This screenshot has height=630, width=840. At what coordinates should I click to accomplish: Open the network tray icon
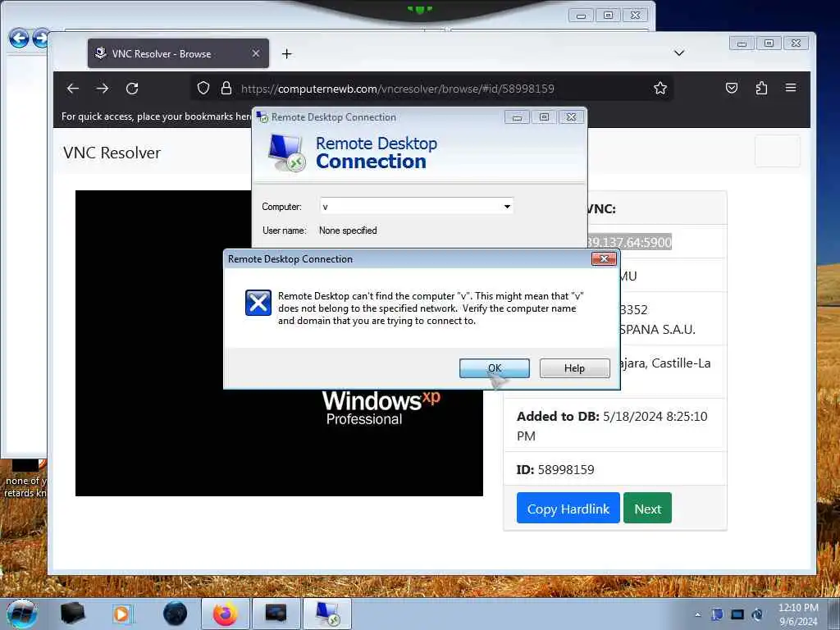tap(737, 614)
